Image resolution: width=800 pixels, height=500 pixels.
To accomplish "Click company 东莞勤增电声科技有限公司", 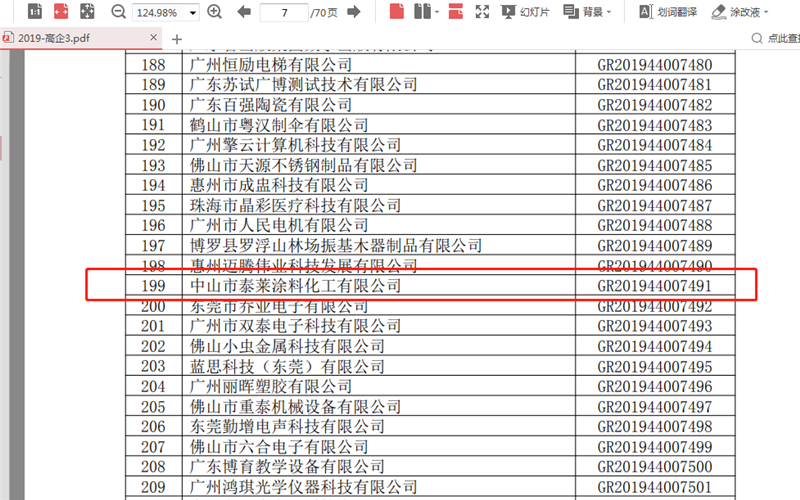I will [287, 427].
